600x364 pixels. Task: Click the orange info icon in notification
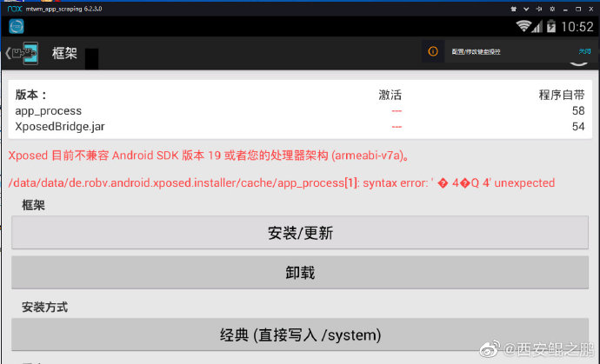click(433, 51)
